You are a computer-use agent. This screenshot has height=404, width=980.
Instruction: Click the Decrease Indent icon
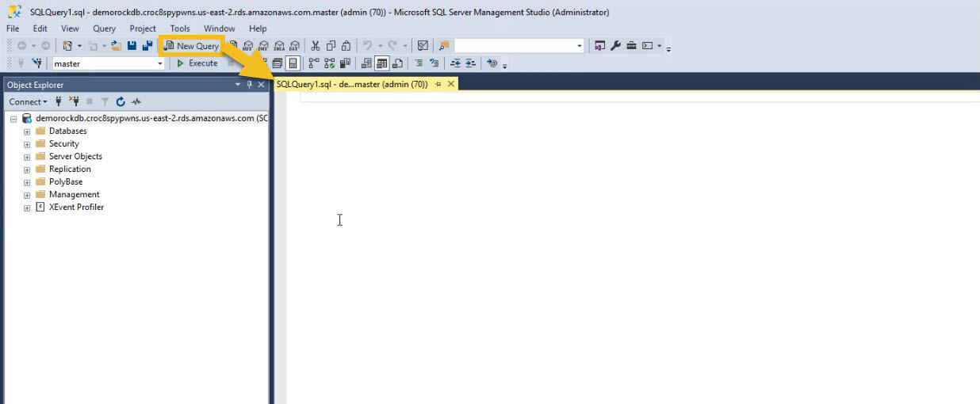[x=455, y=63]
